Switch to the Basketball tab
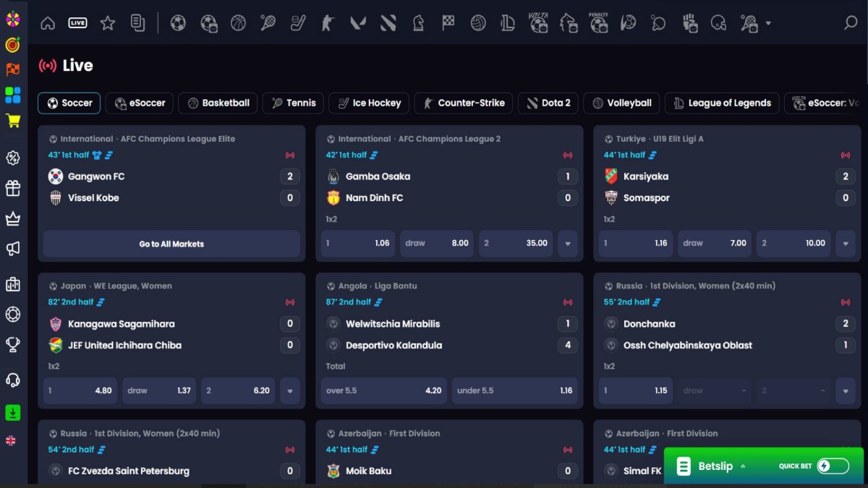Viewport: 868px width, 488px height. (x=218, y=103)
